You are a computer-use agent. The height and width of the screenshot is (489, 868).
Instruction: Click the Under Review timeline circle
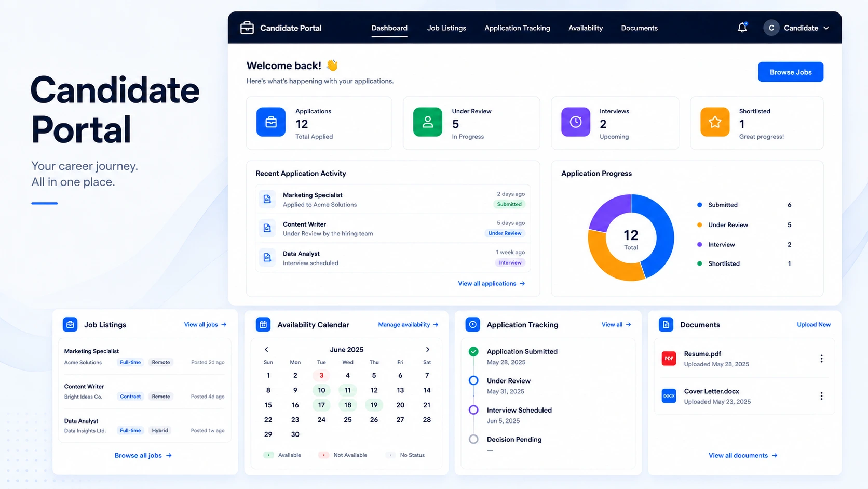(473, 380)
